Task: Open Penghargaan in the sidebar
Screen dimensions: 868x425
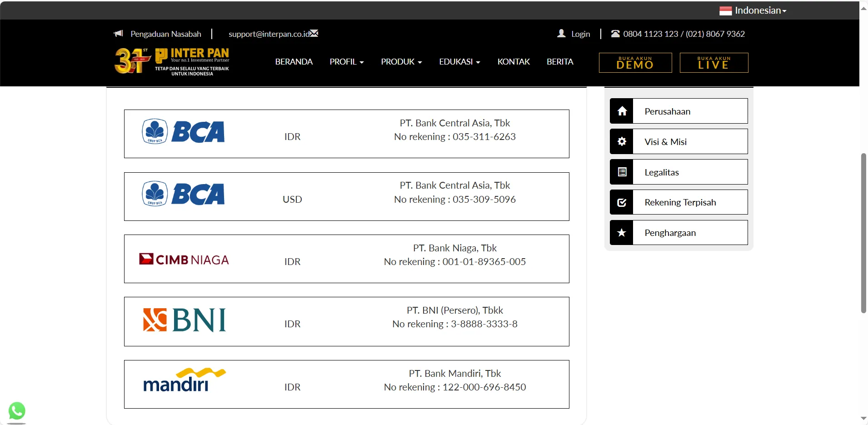Action: [x=679, y=233]
